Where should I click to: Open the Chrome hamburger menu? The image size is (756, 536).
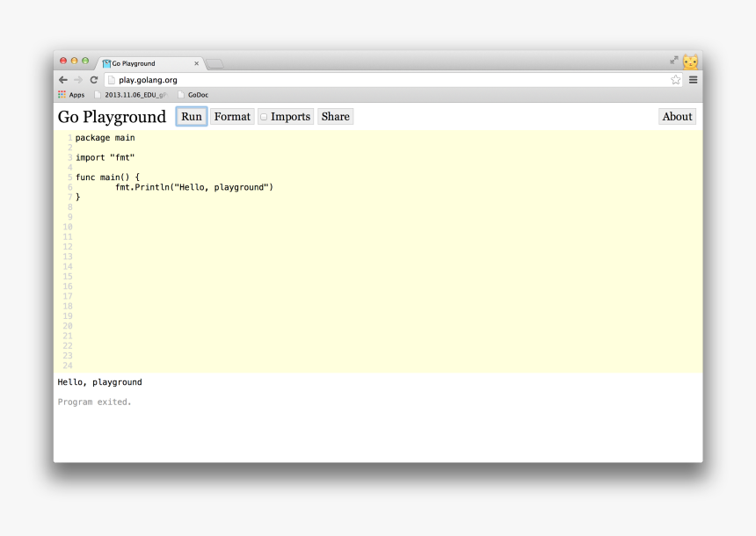click(x=694, y=80)
